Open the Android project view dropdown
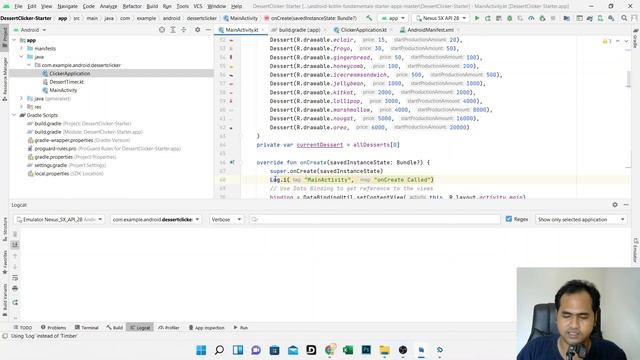Image resolution: width=640 pixels, height=360 pixels. (30, 30)
